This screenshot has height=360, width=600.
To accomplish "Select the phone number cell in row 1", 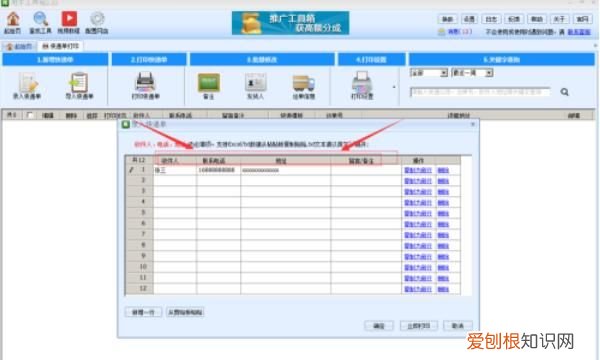I will pos(218,170).
